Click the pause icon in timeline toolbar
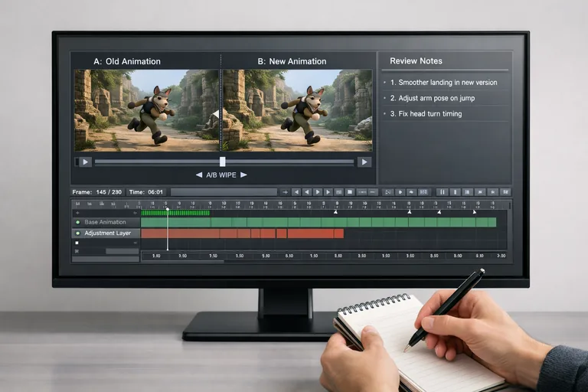The width and height of the screenshot is (588, 392). pyautogui.click(x=442, y=191)
